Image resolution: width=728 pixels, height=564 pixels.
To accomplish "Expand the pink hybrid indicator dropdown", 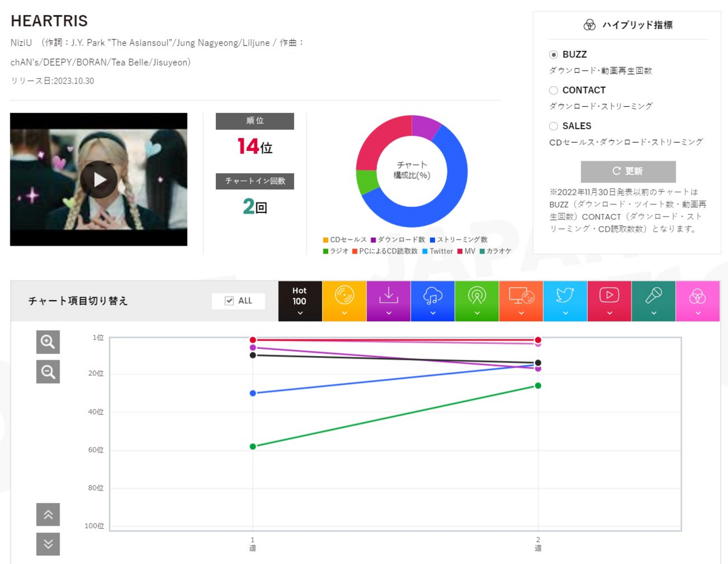I will tap(698, 301).
